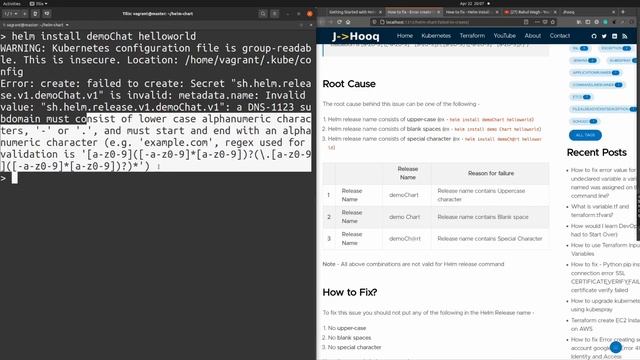This screenshot has height=360, width=640.
Task: Select the COMMANDLINERUNNER tag pill
Action: pos(596,85)
